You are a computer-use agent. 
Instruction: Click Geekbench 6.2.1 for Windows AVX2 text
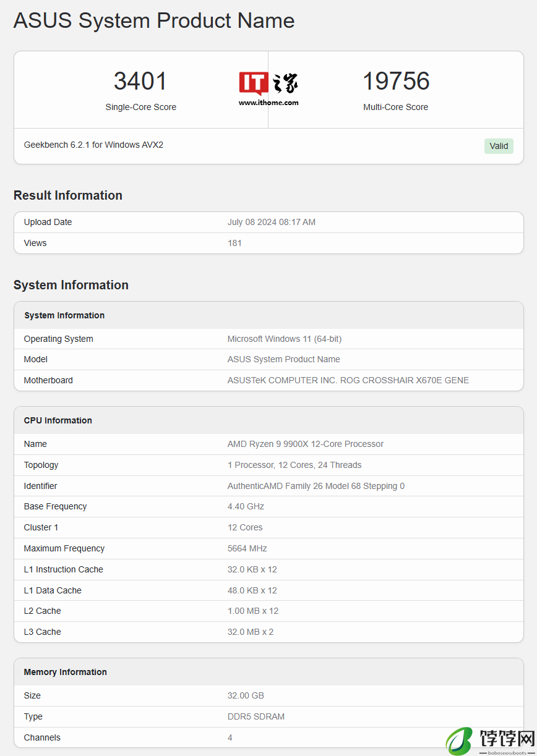(x=93, y=145)
